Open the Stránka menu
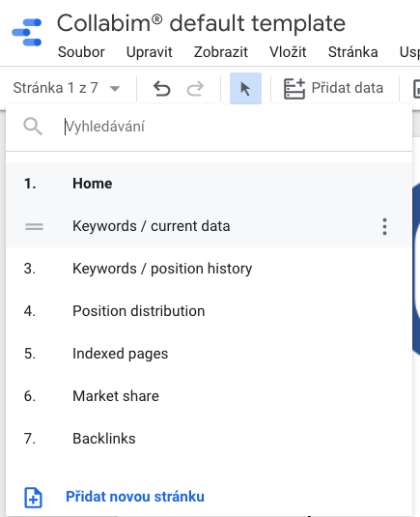 pyautogui.click(x=352, y=52)
